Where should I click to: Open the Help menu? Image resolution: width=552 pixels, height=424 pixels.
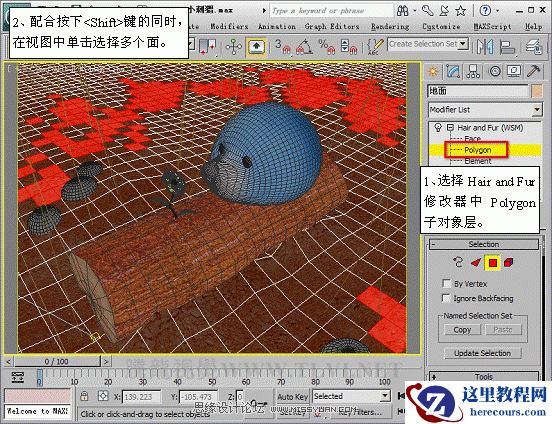click(533, 26)
